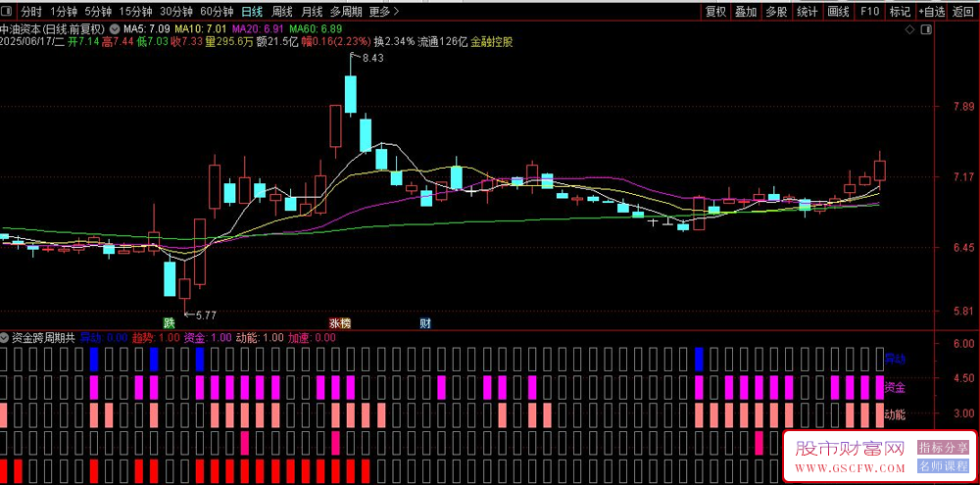The image size is (980, 485).
Task: Click the MA10: 7.01 label
Action: tap(200, 28)
